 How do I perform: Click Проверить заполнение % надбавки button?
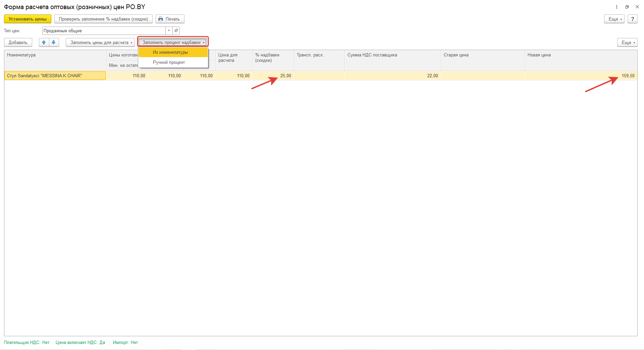tap(103, 19)
